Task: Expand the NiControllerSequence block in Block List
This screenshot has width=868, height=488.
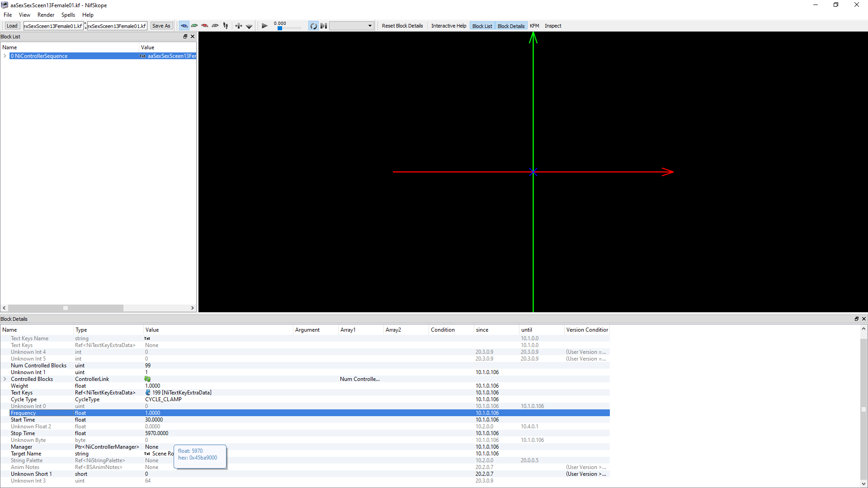Action: [x=5, y=56]
